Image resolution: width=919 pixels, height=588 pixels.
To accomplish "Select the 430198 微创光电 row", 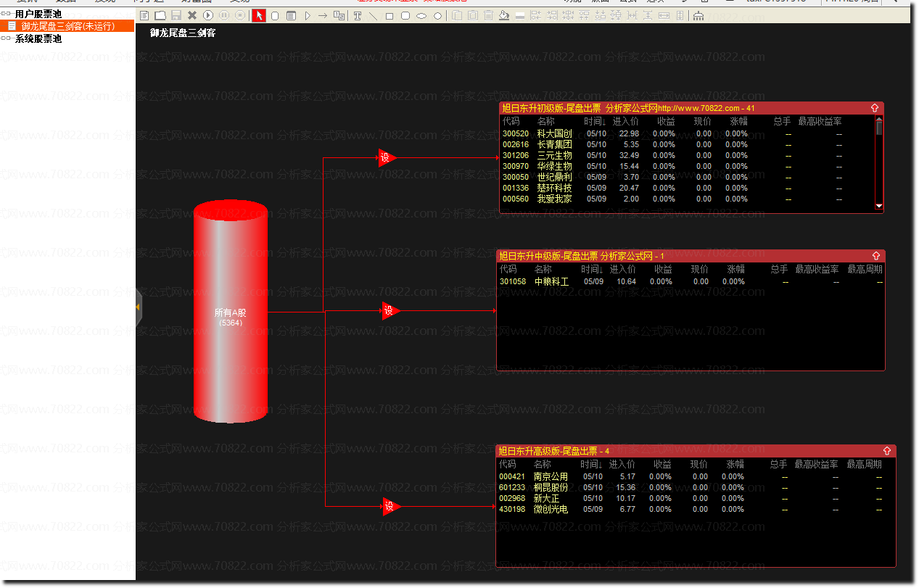I will pos(696,510).
